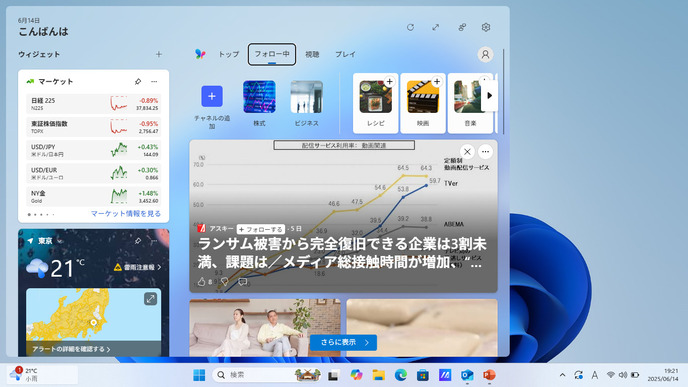
Task: Open the profile account icon
Action: tap(485, 54)
